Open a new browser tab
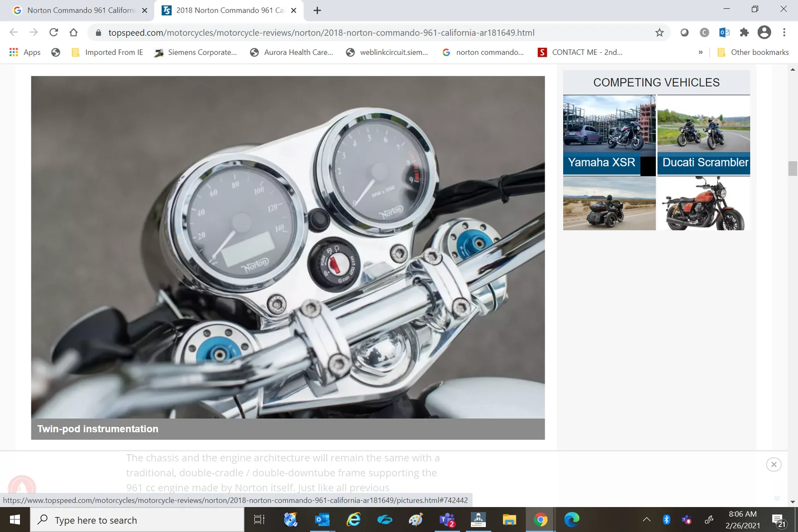Screen dimensions: 798x532 [317, 10]
